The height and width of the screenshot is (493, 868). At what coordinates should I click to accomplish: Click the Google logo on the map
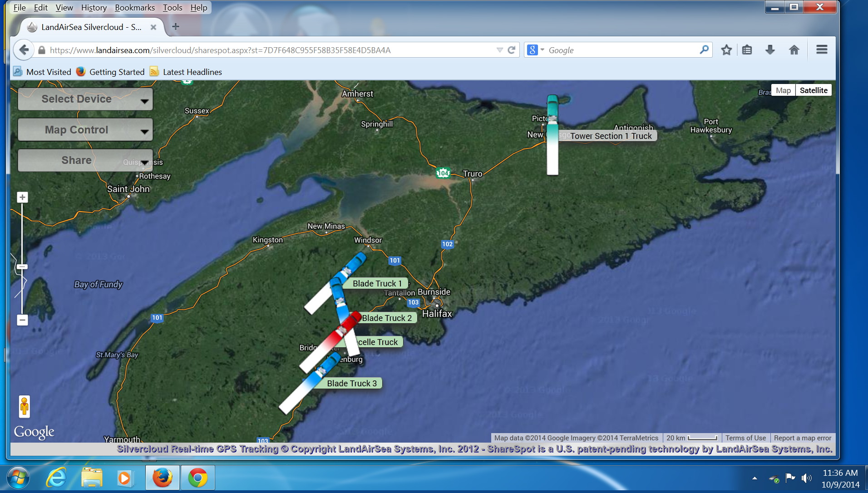click(34, 432)
